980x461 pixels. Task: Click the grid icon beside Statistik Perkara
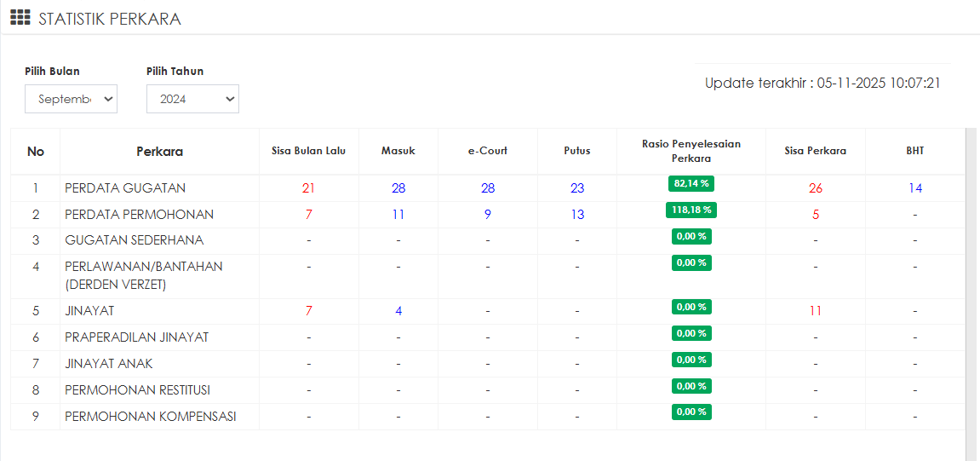pyautogui.click(x=20, y=18)
